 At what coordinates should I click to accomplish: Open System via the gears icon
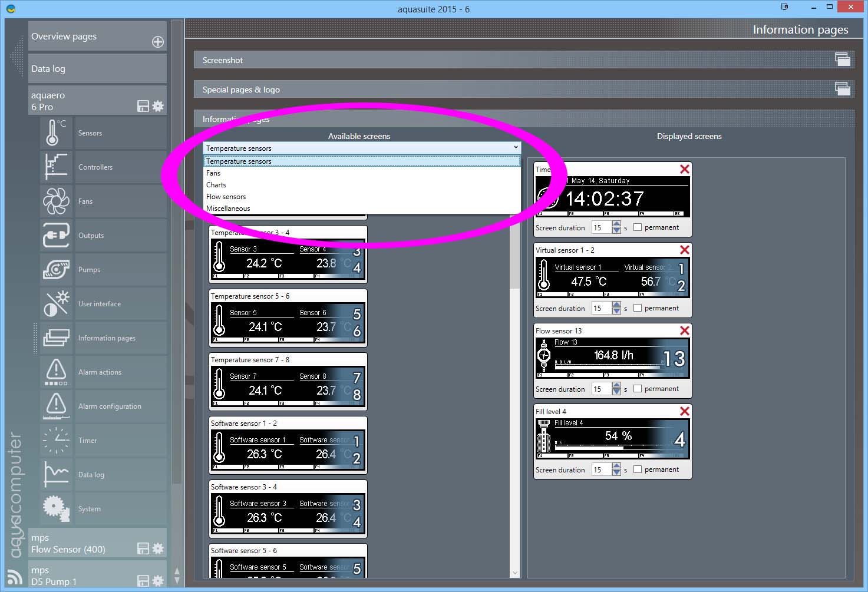coord(56,509)
